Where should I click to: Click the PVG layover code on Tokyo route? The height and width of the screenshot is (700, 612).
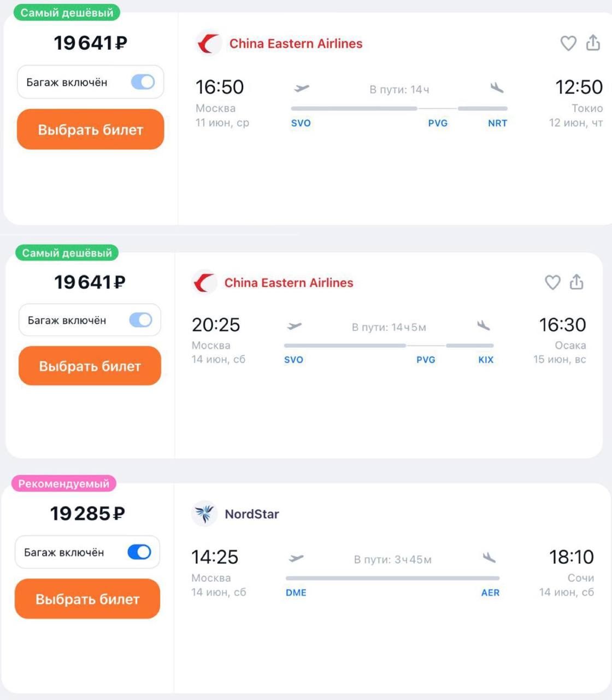click(438, 123)
